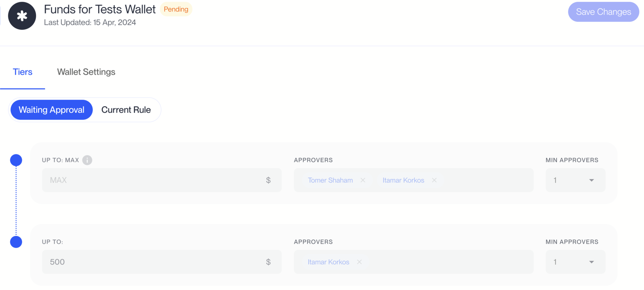Click the Funds for Tests Wallet title
Screen dimensions: 644x290
click(x=100, y=10)
